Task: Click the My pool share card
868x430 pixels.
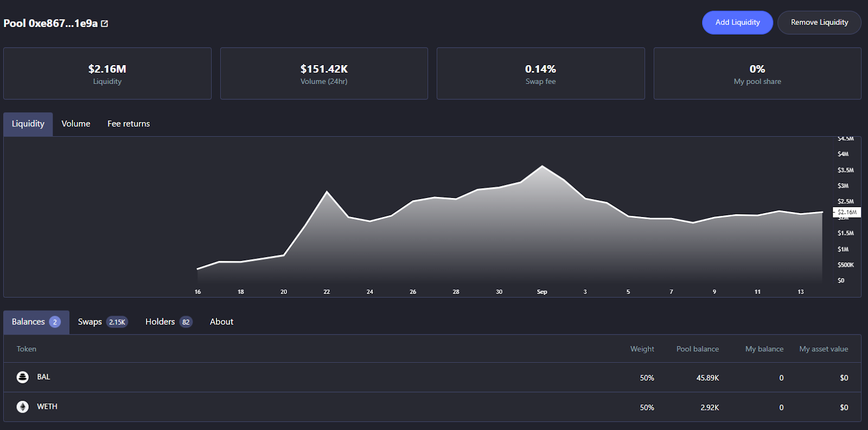Action: click(x=757, y=74)
